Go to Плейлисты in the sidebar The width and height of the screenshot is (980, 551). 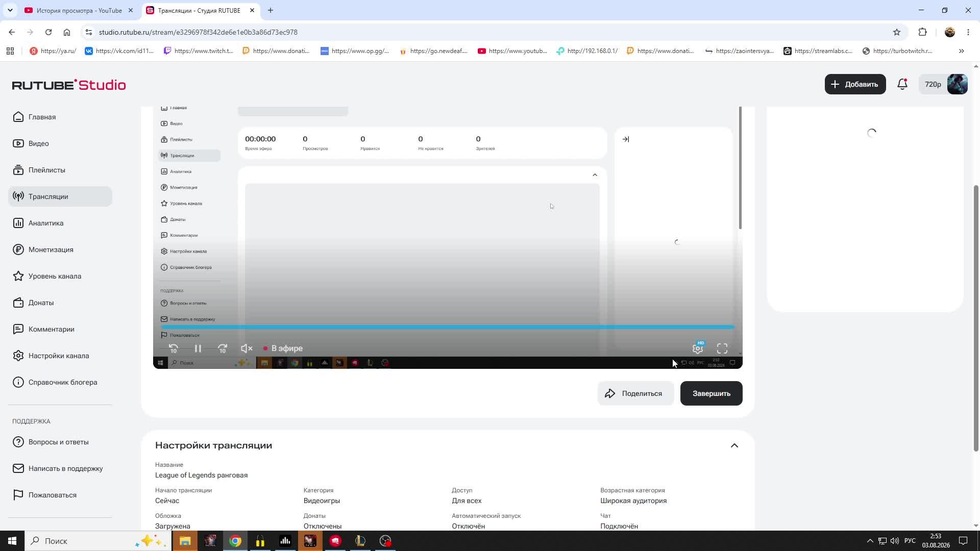[60, 170]
